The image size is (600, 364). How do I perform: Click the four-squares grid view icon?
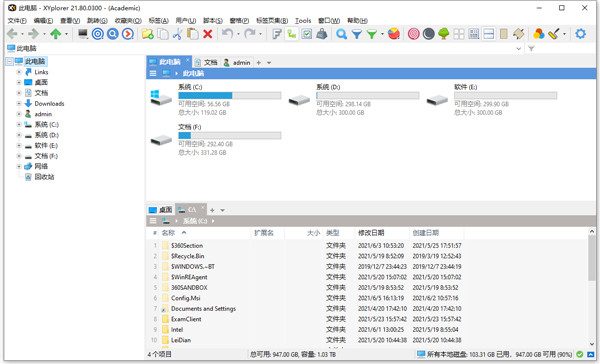coord(459,34)
